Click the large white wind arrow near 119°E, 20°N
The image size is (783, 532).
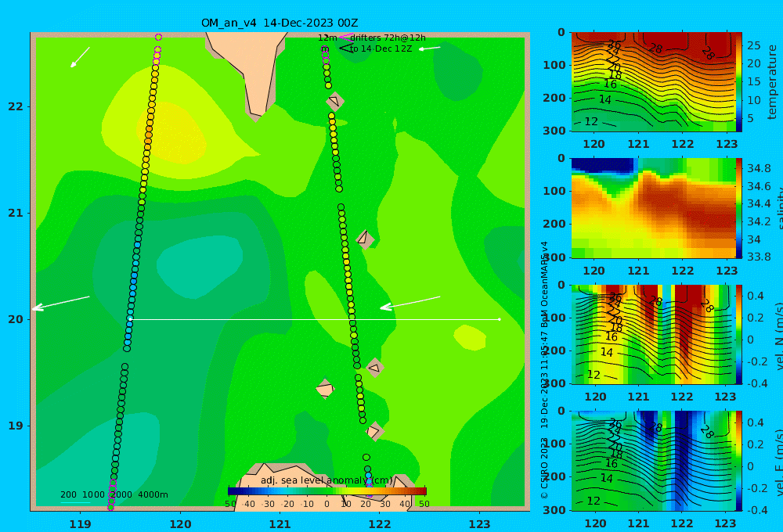(61, 303)
